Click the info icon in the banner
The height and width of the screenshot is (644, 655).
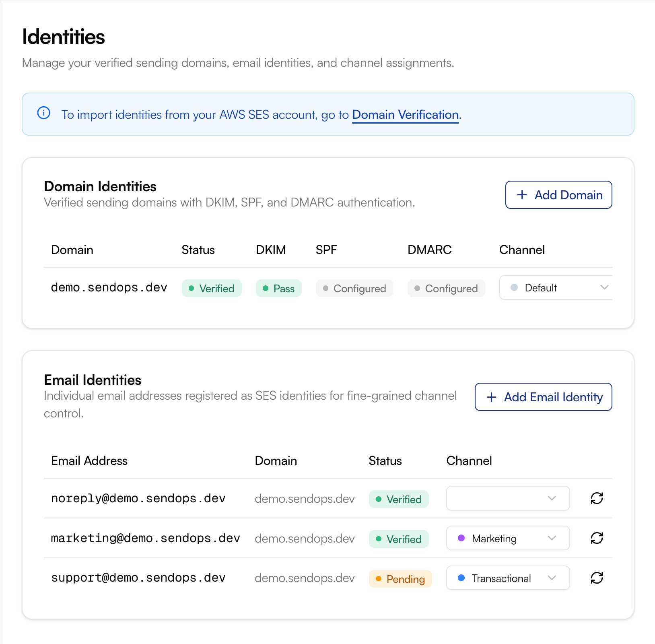coord(43,113)
